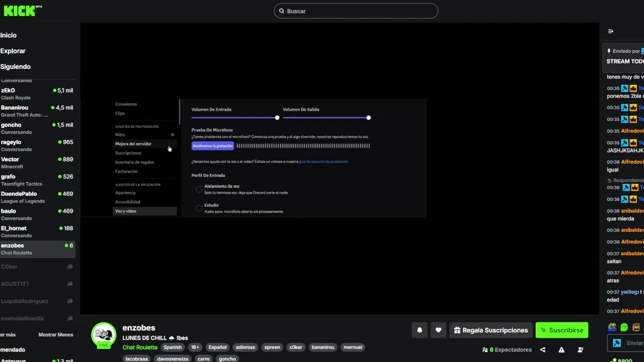Open the Chat Roulette category link
The width and height of the screenshot is (644, 362).
click(140, 347)
